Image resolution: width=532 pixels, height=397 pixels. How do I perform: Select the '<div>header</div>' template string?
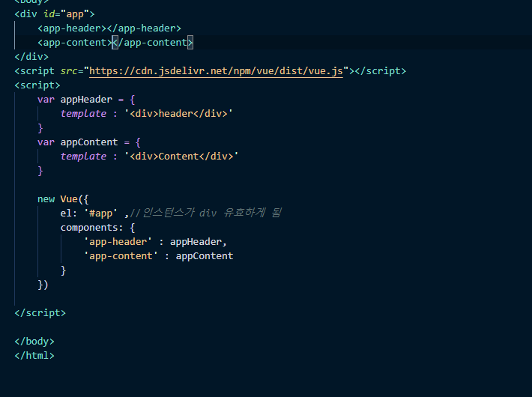[178, 114]
